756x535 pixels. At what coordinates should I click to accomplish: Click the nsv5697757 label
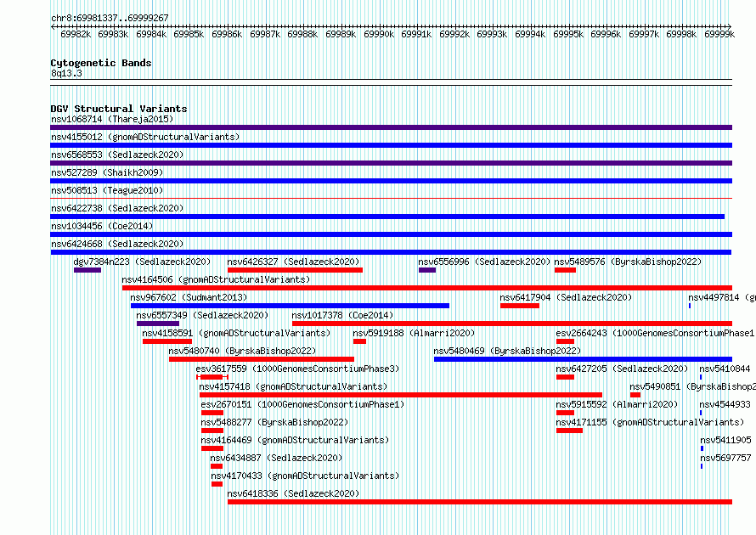coord(725,458)
